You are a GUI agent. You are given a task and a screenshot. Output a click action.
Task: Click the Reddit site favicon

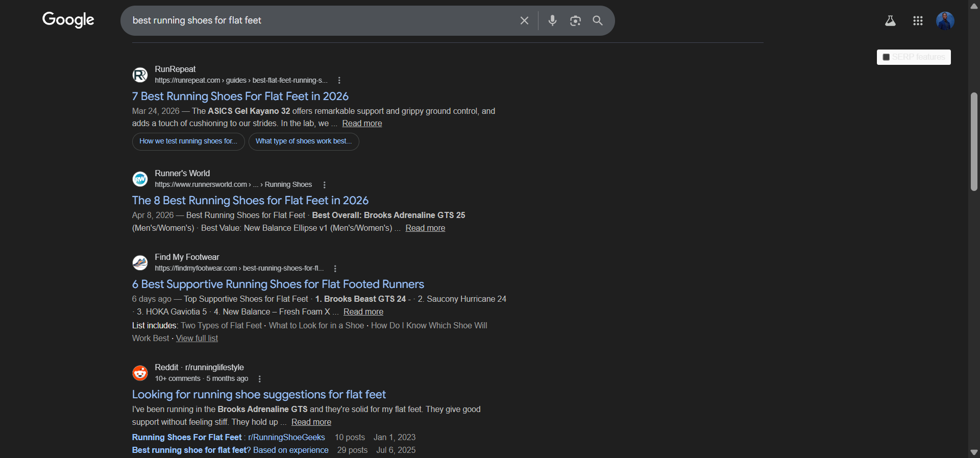[140, 373]
